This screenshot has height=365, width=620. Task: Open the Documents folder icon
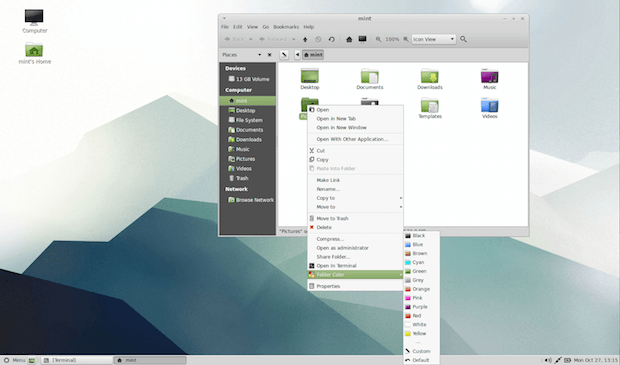pos(370,79)
